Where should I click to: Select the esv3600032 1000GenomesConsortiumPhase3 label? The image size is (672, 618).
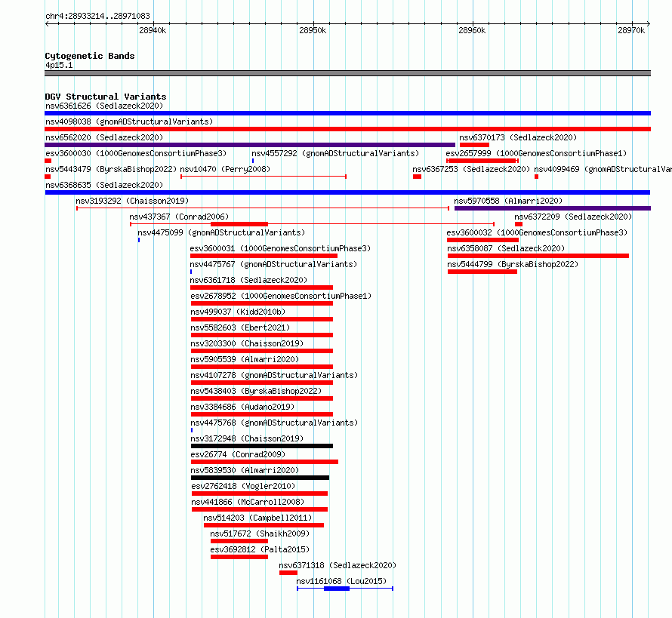537,232
